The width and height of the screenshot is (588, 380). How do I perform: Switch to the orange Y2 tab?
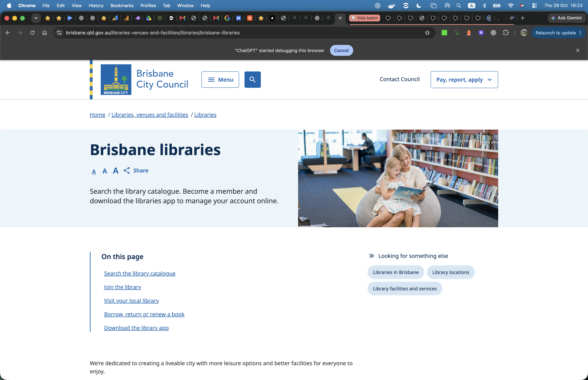(x=249, y=18)
